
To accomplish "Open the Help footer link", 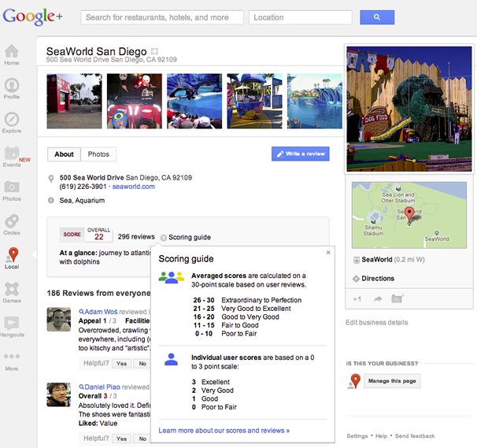I will 381,436.
